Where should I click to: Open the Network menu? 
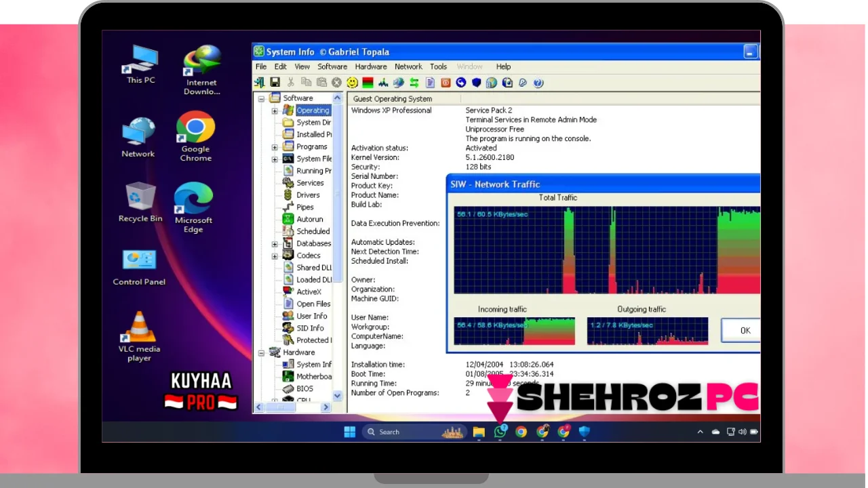click(408, 66)
